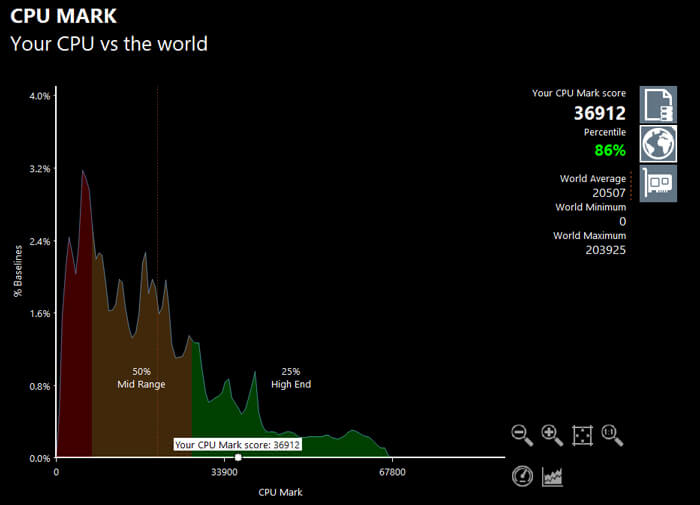This screenshot has width=700, height=505.
Task: Click the 'CPU Mark' x-axis title
Action: pos(280,492)
